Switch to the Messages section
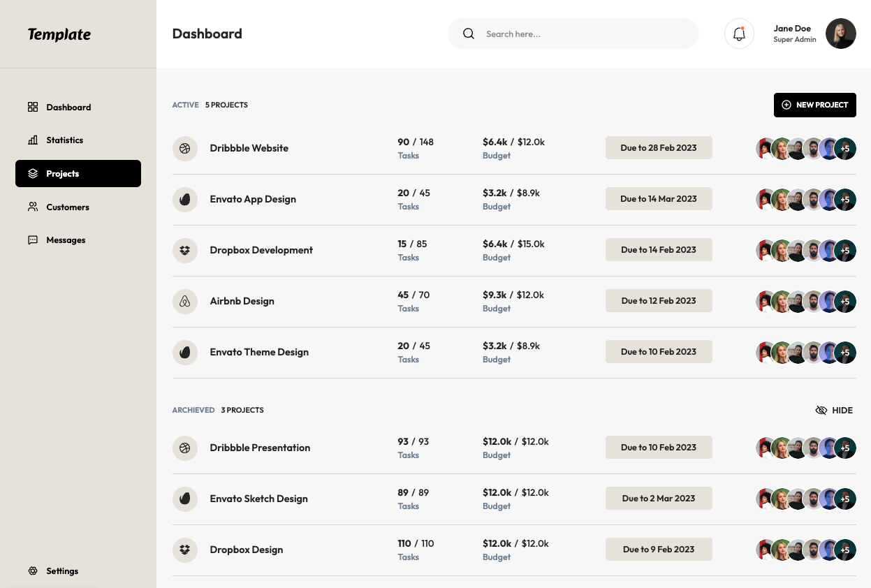 (66, 240)
